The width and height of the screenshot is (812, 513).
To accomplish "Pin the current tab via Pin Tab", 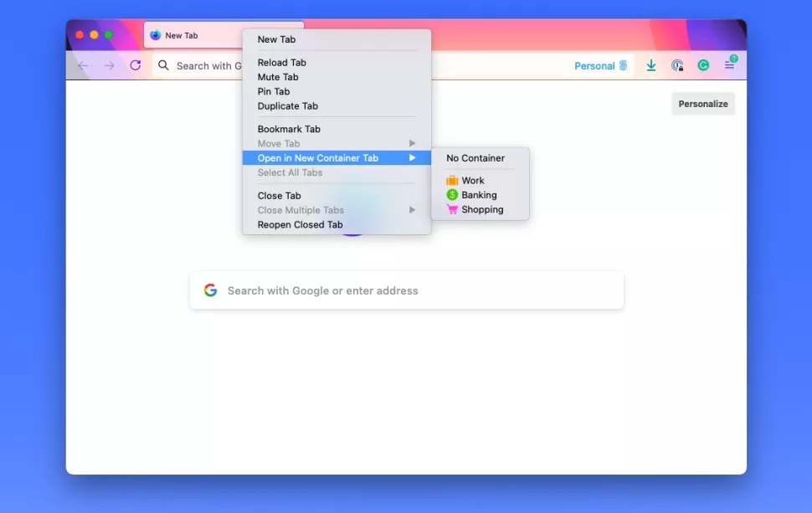I will [273, 91].
